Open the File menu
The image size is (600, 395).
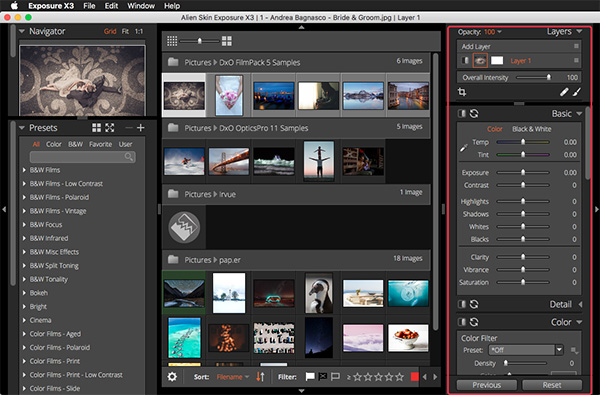tap(89, 6)
